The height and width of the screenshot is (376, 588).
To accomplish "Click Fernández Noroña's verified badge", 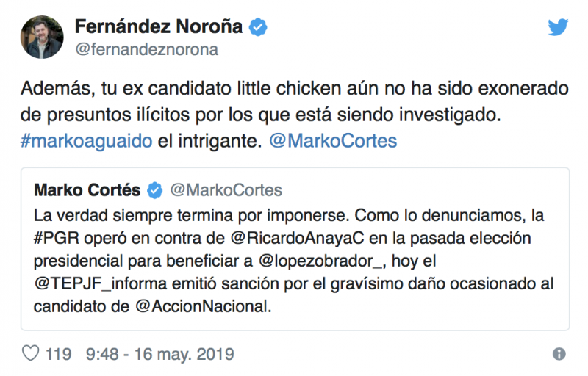I will click(258, 28).
